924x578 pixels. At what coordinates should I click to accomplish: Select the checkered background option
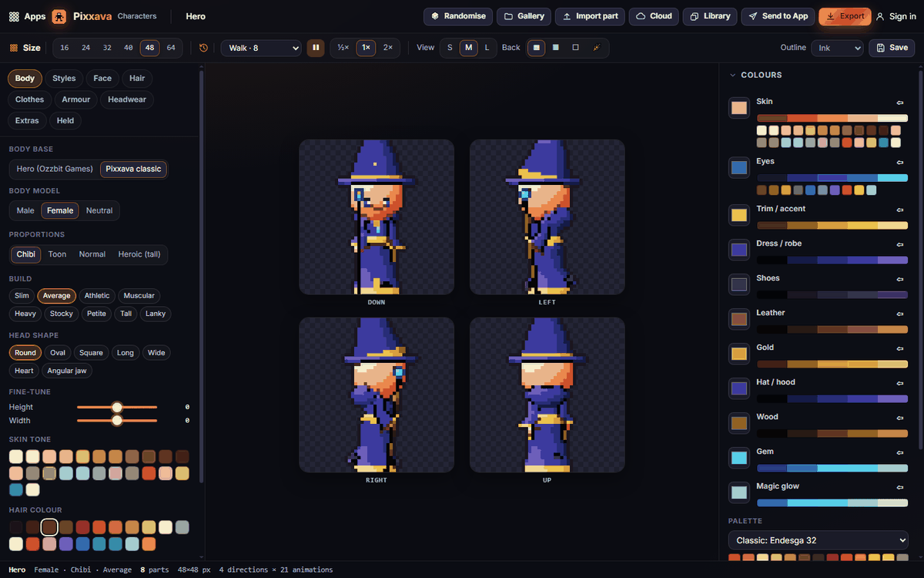537,48
